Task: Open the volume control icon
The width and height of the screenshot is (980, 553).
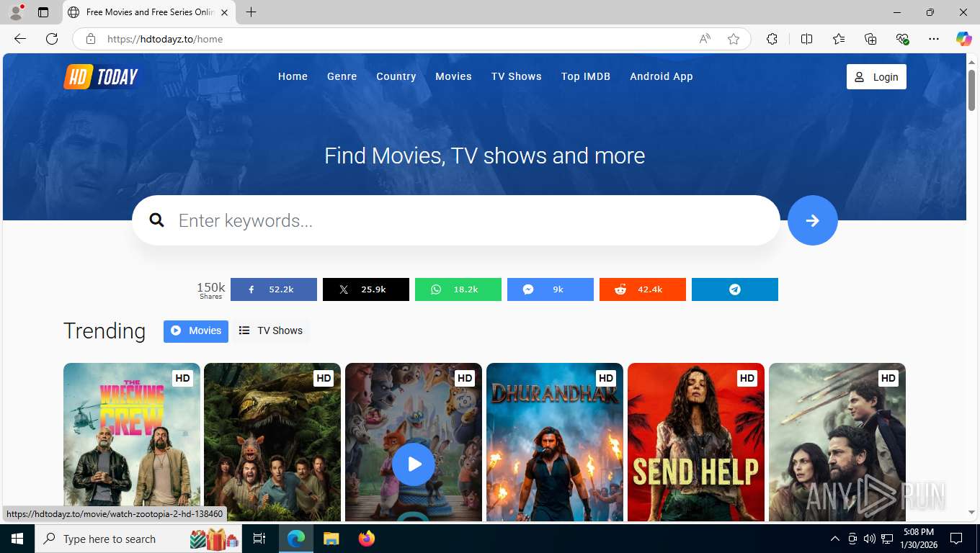Action: (x=870, y=539)
